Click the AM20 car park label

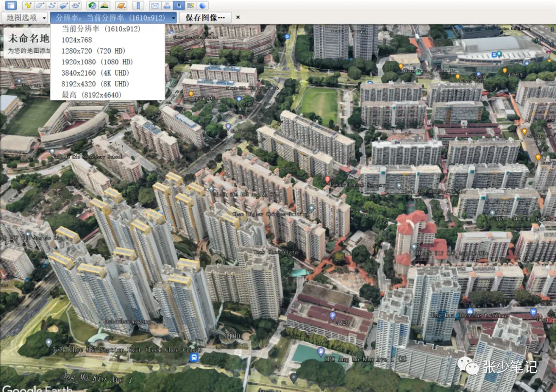[342, 323]
